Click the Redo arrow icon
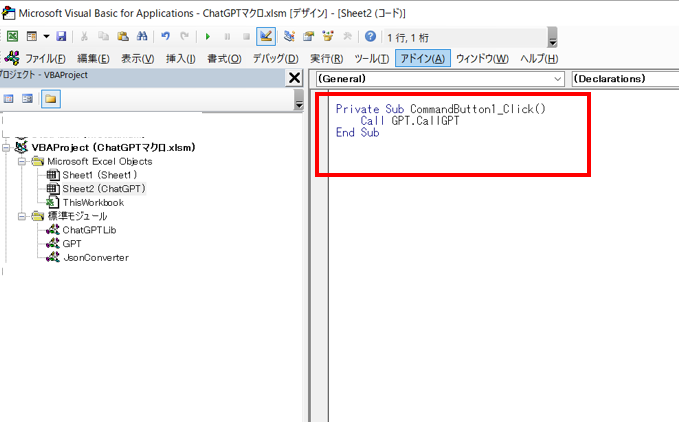 pos(184,36)
